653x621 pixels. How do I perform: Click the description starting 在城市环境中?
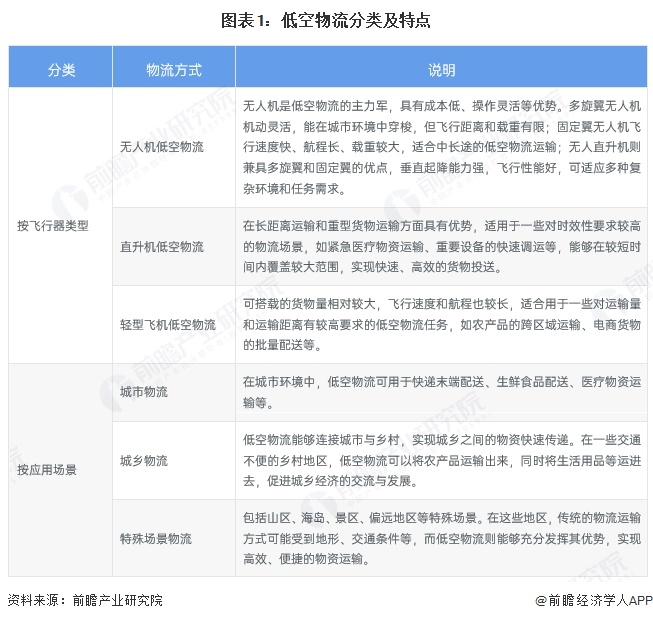tap(441, 392)
